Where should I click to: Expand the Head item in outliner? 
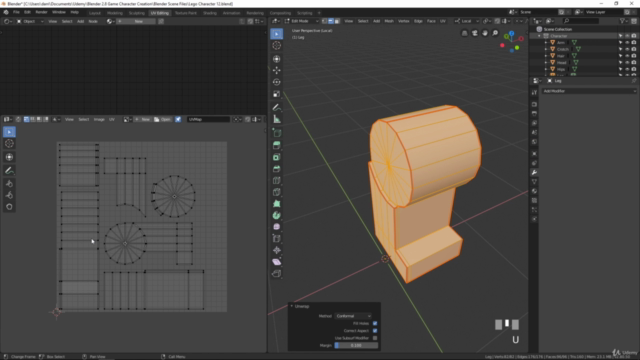coord(546,62)
